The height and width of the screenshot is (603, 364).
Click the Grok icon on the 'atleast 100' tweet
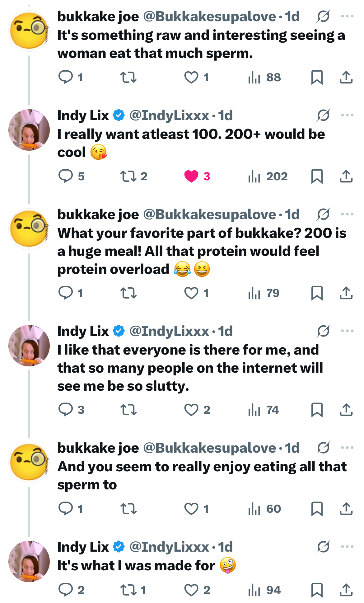(x=323, y=115)
